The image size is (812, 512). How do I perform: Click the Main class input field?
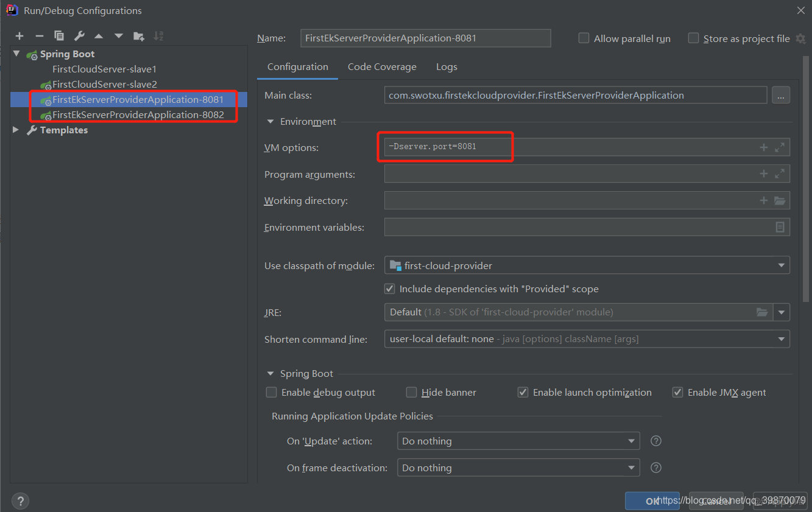click(576, 95)
